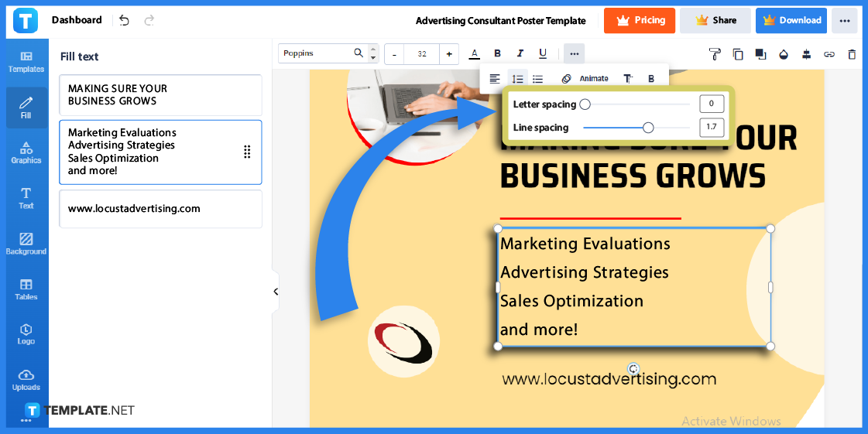The height and width of the screenshot is (434, 868).
Task: Click the align position icon in toolbar
Action: [806, 54]
